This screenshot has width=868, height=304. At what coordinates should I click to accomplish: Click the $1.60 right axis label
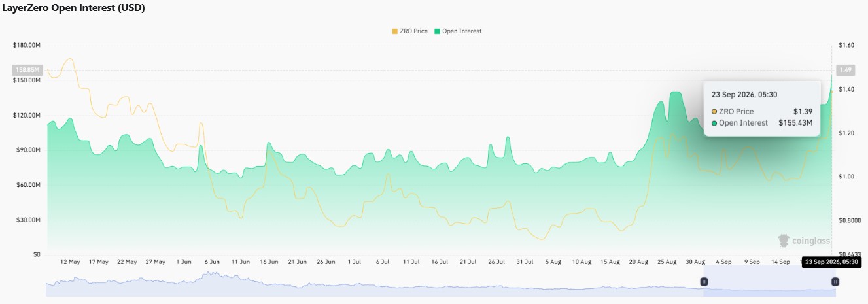[846, 46]
